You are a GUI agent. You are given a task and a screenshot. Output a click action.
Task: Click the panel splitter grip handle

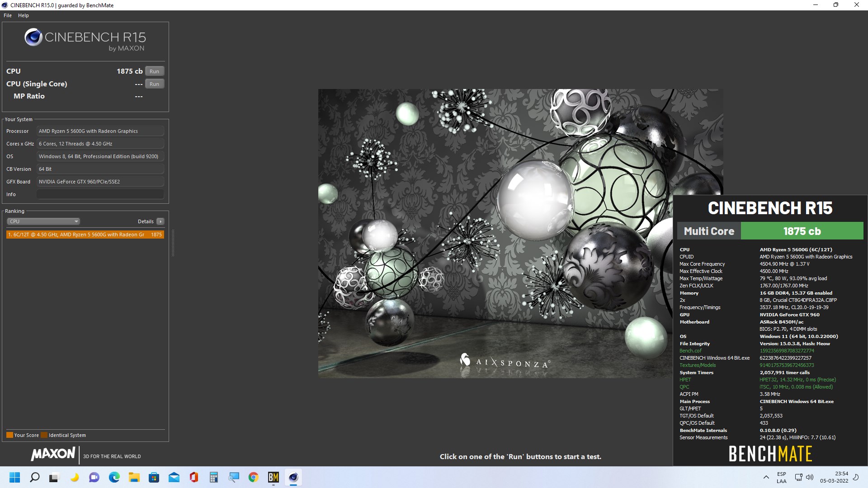173,243
